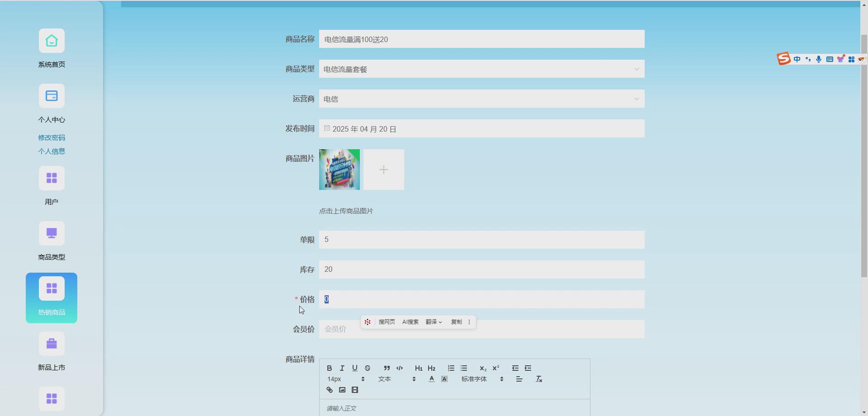Viewport: 868px width, 416px height.
Task: Increase indent in the editor
Action: tap(528, 368)
